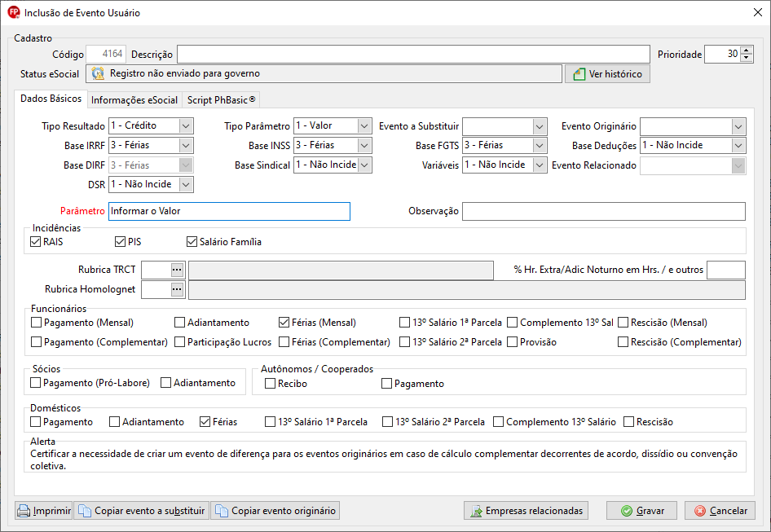The image size is (771, 532).
Task: Uncheck Férias (Mensal) checkbox
Action: [x=284, y=323]
